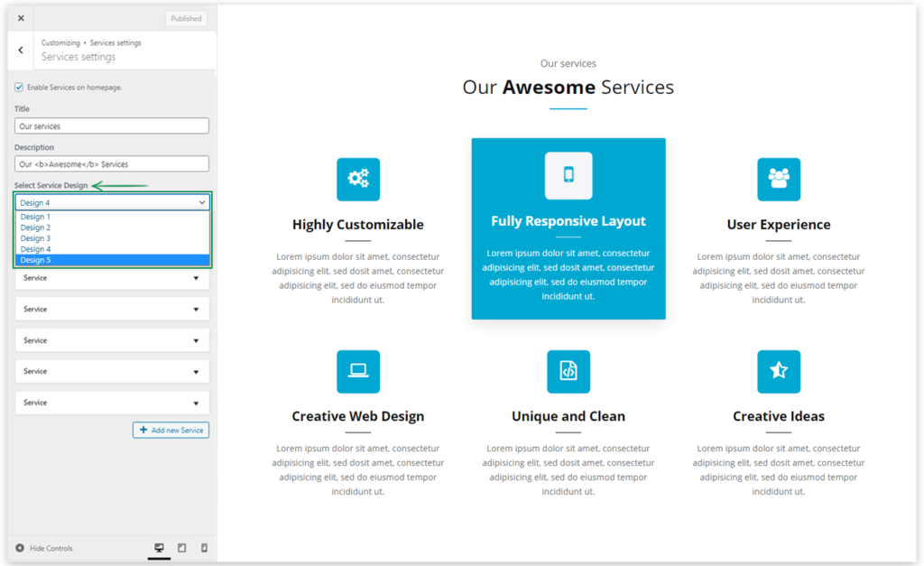Choose Design 2 from the list
Image resolution: width=924 pixels, height=566 pixels.
pyautogui.click(x=112, y=227)
